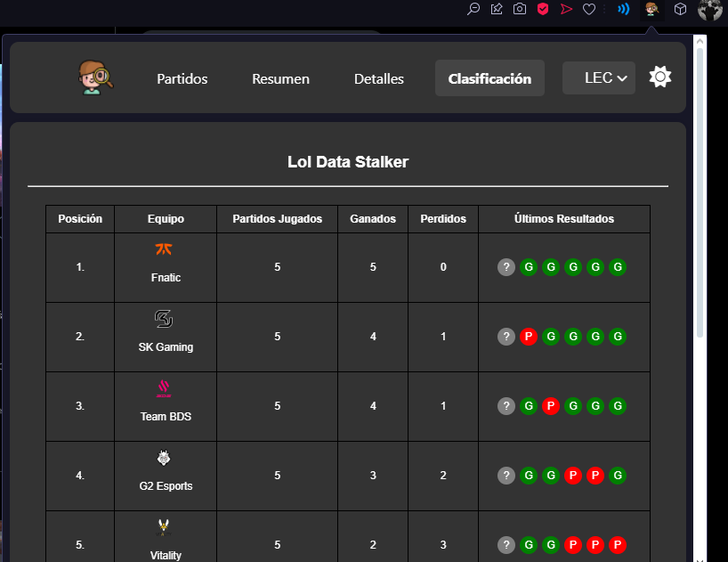This screenshot has height=562, width=728.
Task: Open the extensions cube icon
Action: [680, 9]
